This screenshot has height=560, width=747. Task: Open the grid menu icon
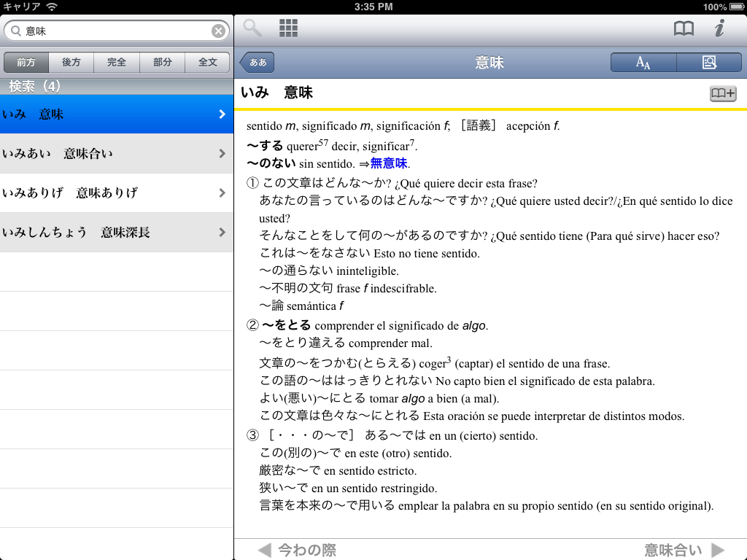point(289,29)
